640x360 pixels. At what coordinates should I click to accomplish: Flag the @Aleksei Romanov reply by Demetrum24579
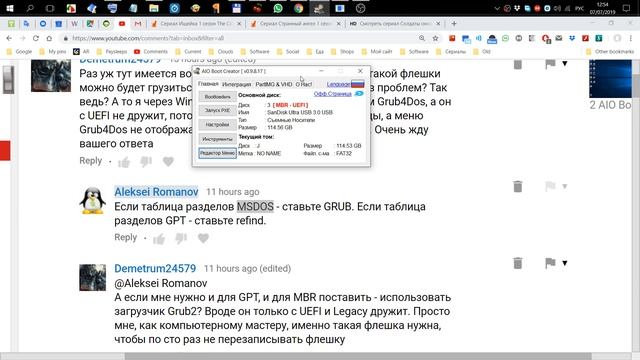coord(550,263)
